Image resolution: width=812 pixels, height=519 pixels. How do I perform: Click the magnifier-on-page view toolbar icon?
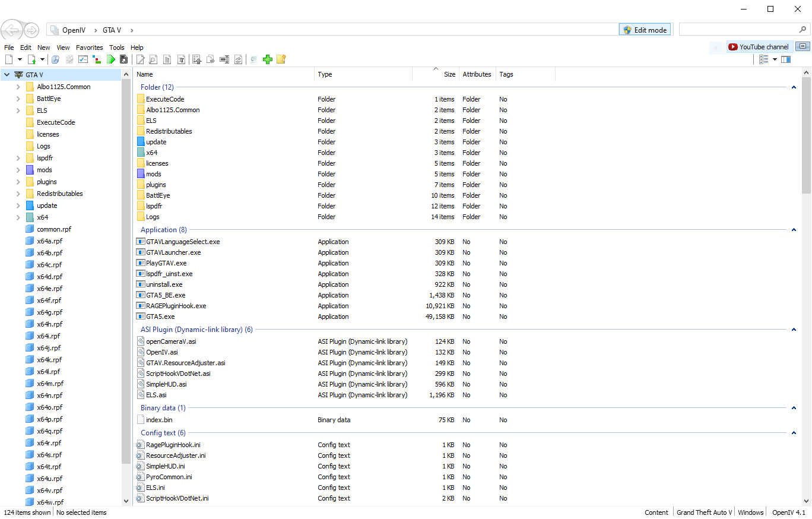coord(153,59)
